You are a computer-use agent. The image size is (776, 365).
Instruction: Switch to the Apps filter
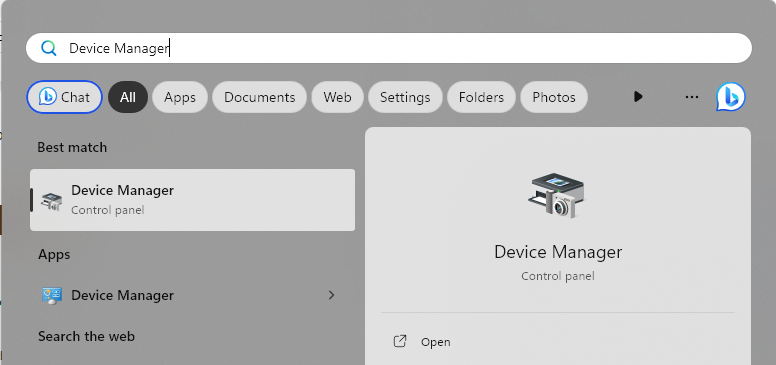[180, 97]
